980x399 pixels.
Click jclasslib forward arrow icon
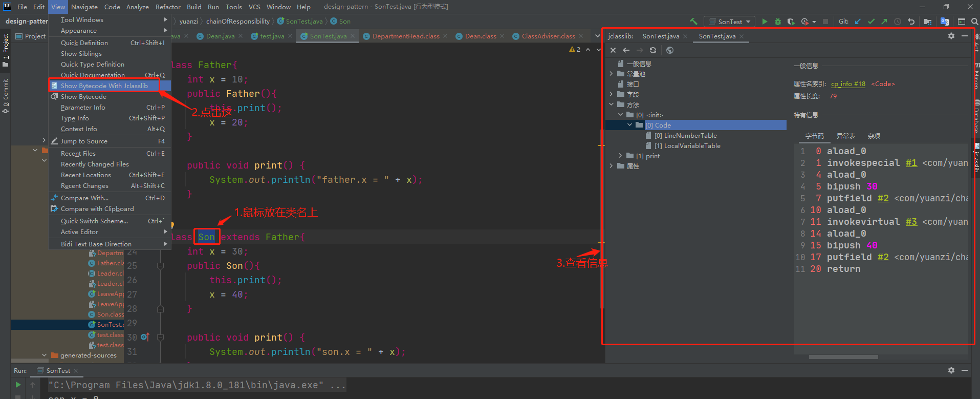coord(640,50)
